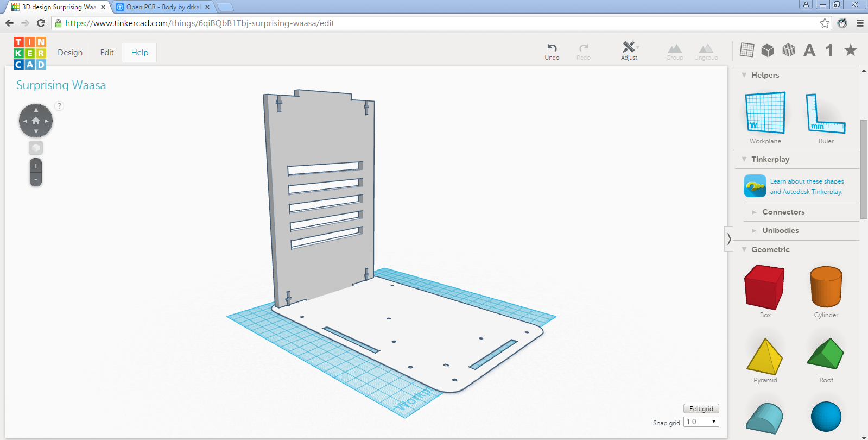Pick the red Box shape
The image size is (868, 440).
coord(764,287)
